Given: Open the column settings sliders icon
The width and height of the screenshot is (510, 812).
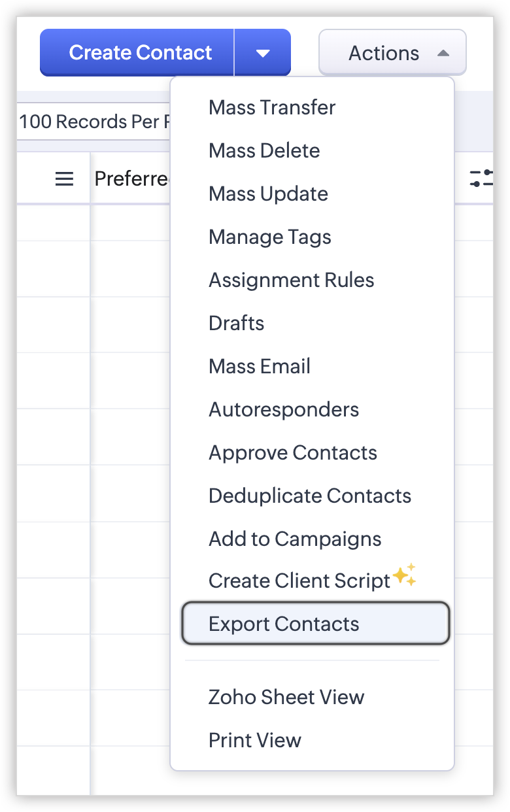Looking at the screenshot, I should tap(482, 178).
